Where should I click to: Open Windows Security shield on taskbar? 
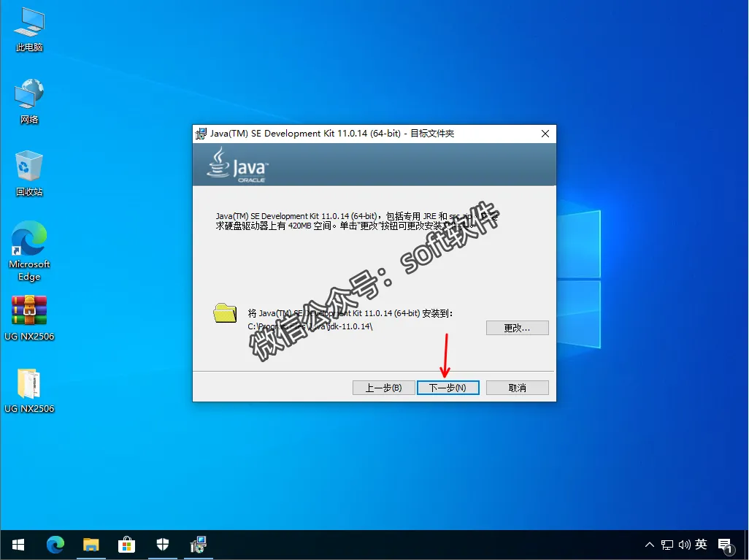point(162,545)
